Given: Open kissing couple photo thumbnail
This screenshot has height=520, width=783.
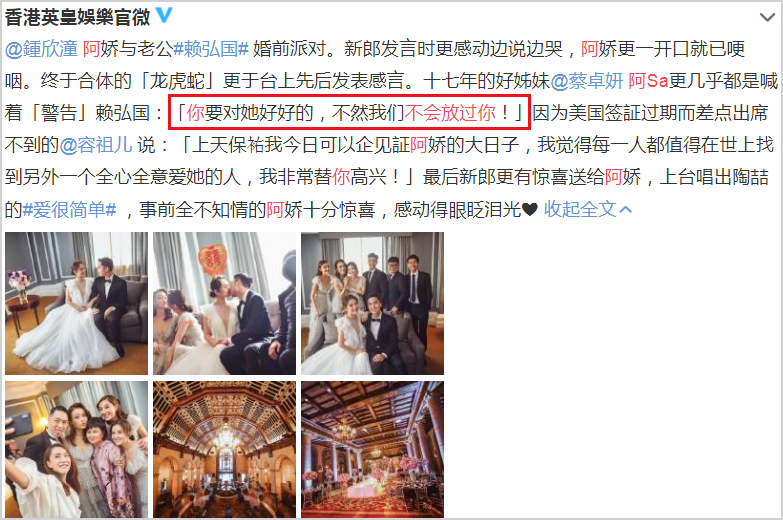Looking at the screenshot, I should click(x=224, y=303).
